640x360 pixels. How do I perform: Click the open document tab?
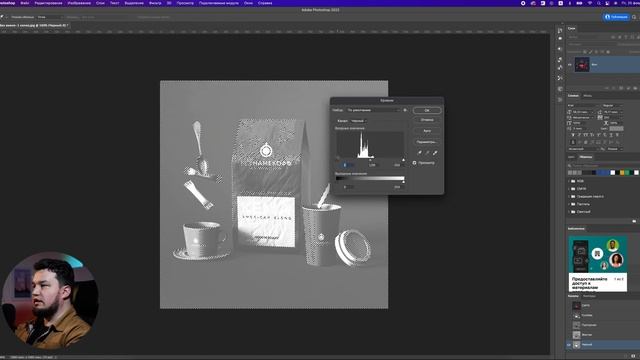tap(34, 25)
